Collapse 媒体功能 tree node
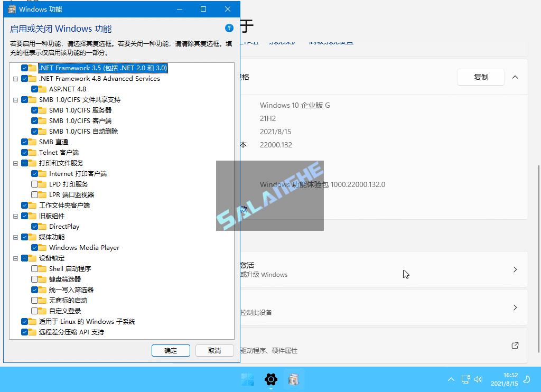541x392 pixels. pos(15,237)
